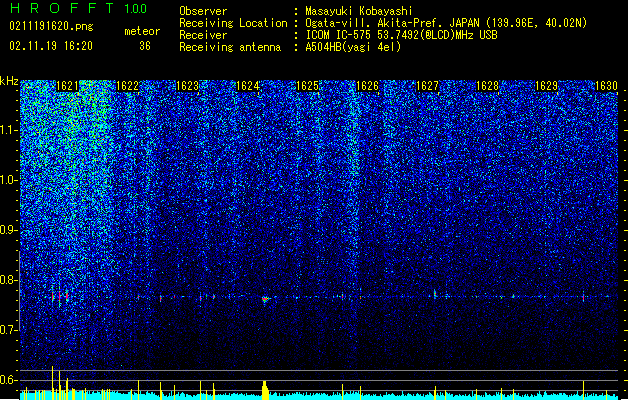
Task: Click the Receiving Location label
Action: tap(233, 23)
